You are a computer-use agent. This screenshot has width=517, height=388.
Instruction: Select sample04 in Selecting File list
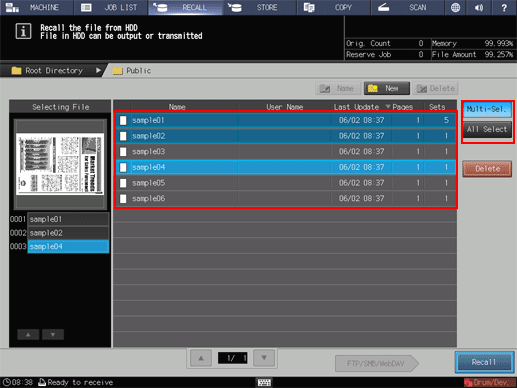click(68, 247)
